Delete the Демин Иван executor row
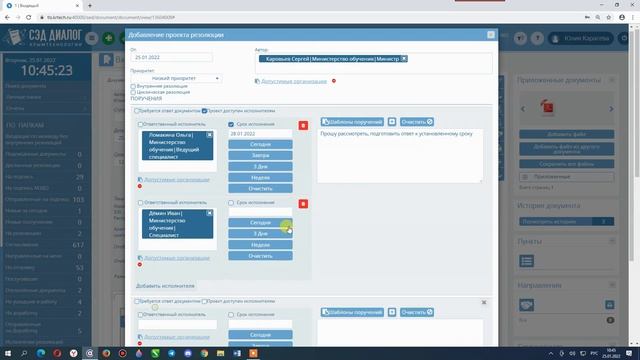Viewport: 640px width, 360px height. pyautogui.click(x=303, y=204)
